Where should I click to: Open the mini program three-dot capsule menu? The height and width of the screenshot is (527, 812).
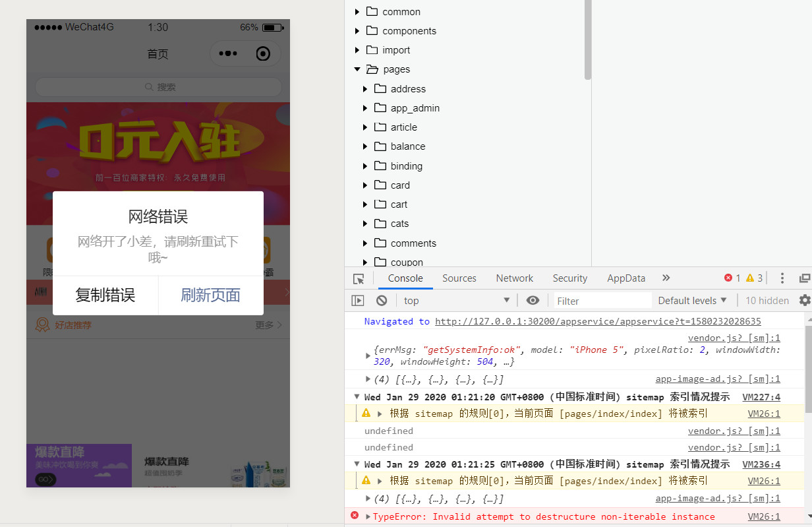coord(227,54)
